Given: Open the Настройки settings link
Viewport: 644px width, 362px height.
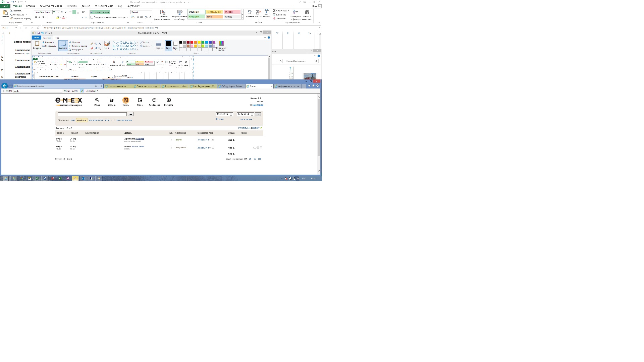Looking at the screenshot, I should point(258,105).
